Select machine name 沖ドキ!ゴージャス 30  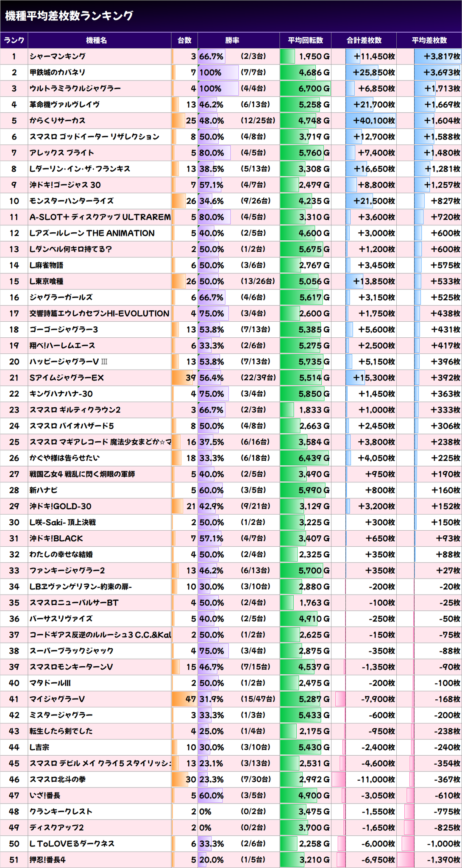(x=65, y=185)
